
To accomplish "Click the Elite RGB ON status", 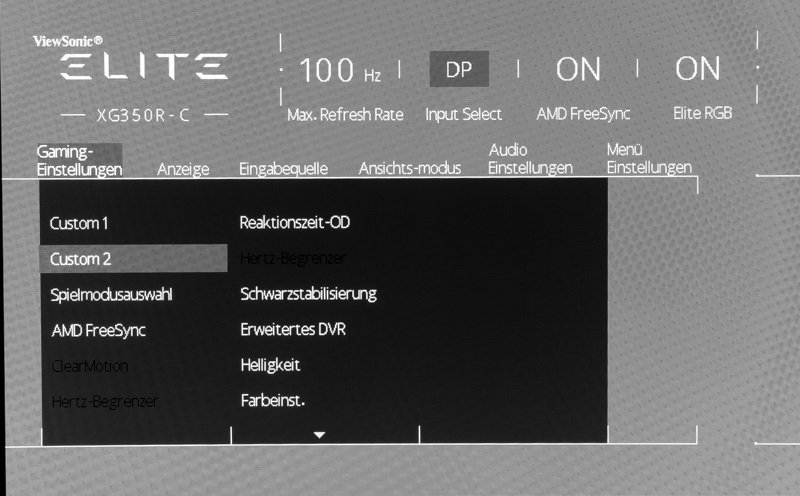I will (x=697, y=68).
